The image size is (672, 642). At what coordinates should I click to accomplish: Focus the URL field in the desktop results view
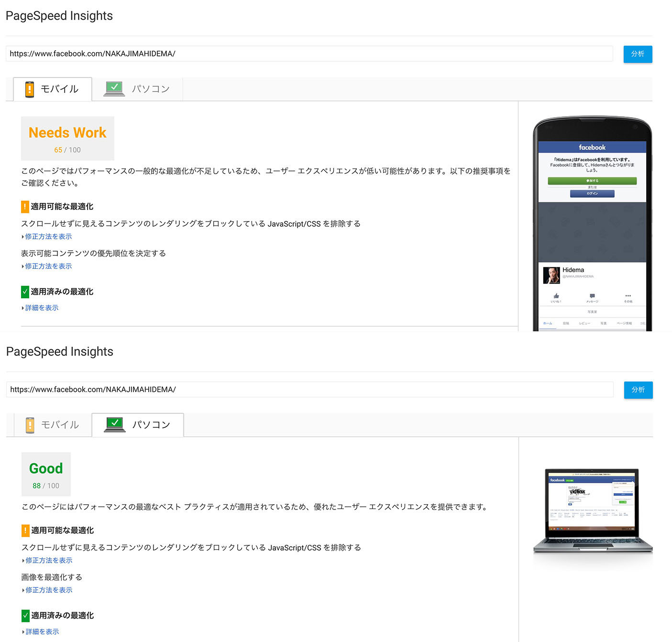(x=309, y=389)
